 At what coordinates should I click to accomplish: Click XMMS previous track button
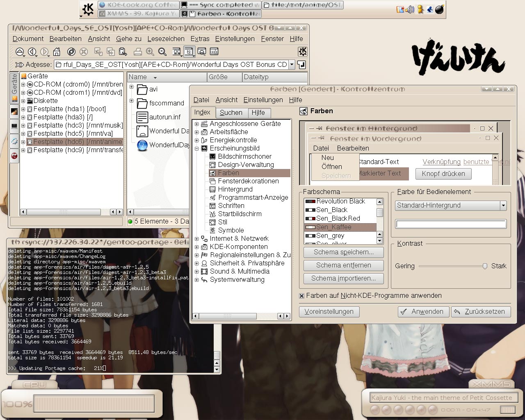(x=375, y=409)
